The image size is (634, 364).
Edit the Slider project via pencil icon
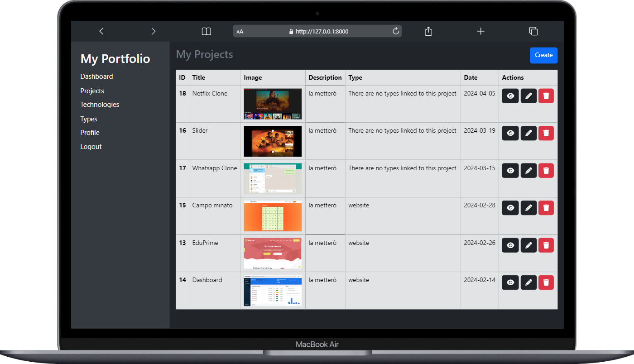(528, 133)
